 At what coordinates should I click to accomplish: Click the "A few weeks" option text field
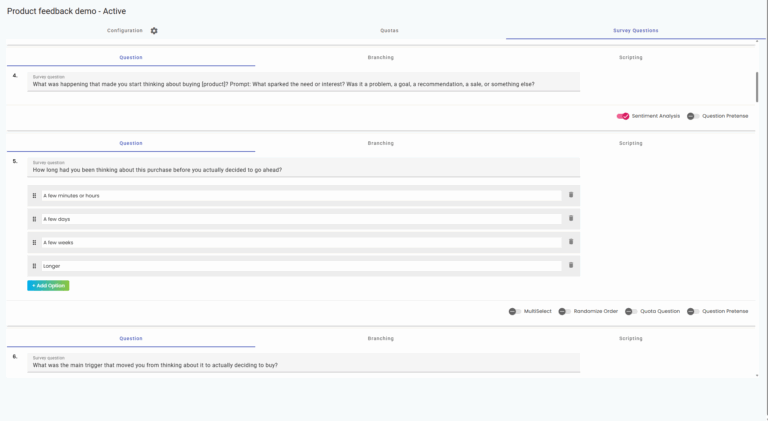point(300,242)
